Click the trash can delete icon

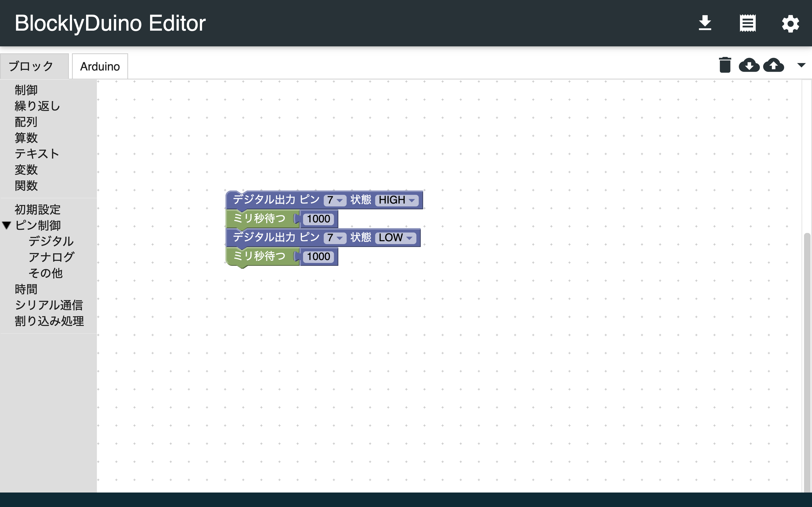(x=725, y=65)
